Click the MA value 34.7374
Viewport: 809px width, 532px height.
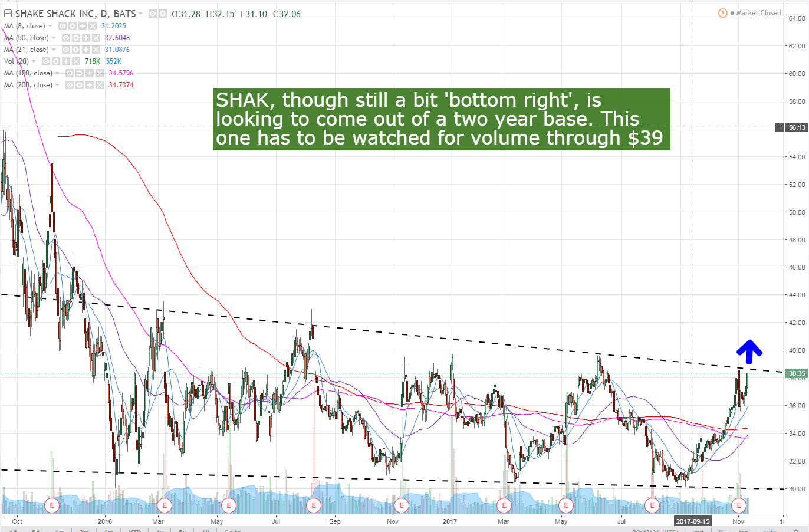[121, 85]
